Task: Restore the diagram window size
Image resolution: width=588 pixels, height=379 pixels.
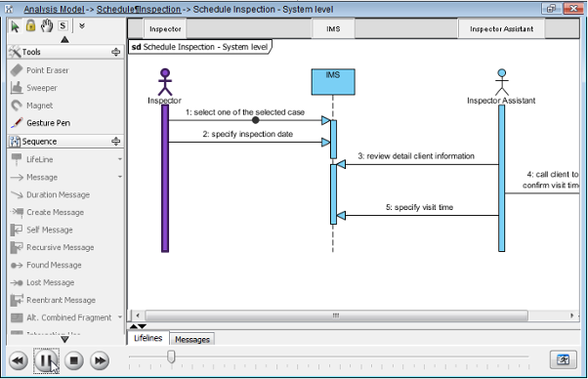Action: coord(551,8)
